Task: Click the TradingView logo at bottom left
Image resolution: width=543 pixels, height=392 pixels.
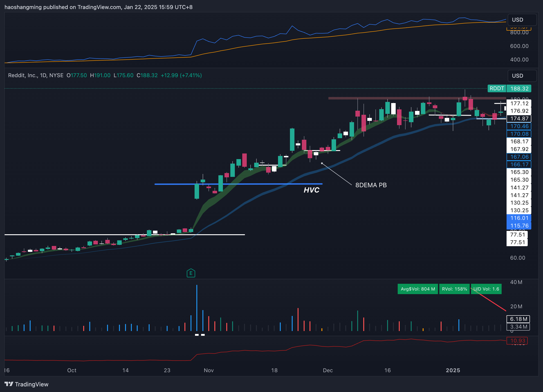Action: click(26, 384)
